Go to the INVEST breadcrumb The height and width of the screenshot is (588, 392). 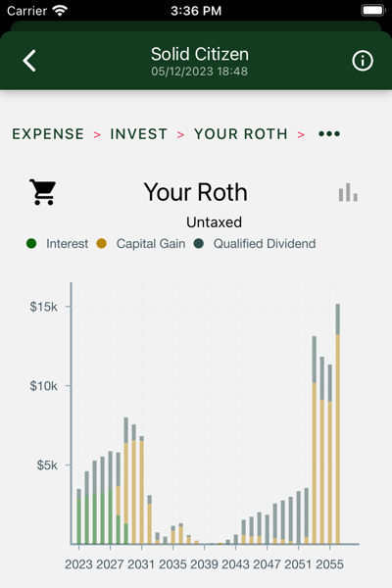point(138,134)
